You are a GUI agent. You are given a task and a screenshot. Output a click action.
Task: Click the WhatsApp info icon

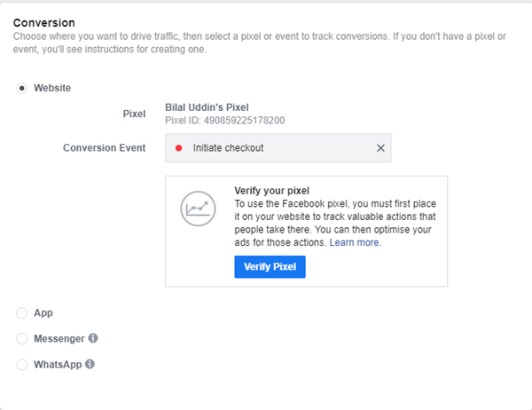(90, 364)
